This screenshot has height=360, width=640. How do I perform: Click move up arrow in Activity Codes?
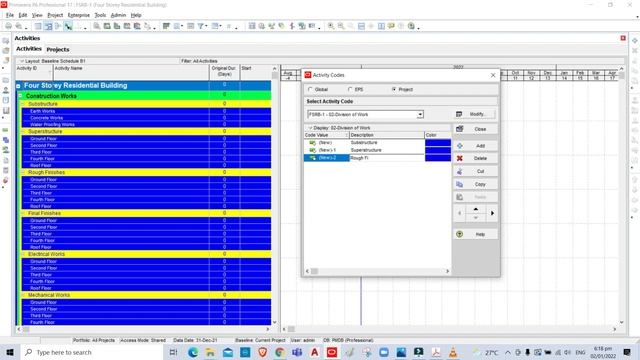tap(476, 209)
